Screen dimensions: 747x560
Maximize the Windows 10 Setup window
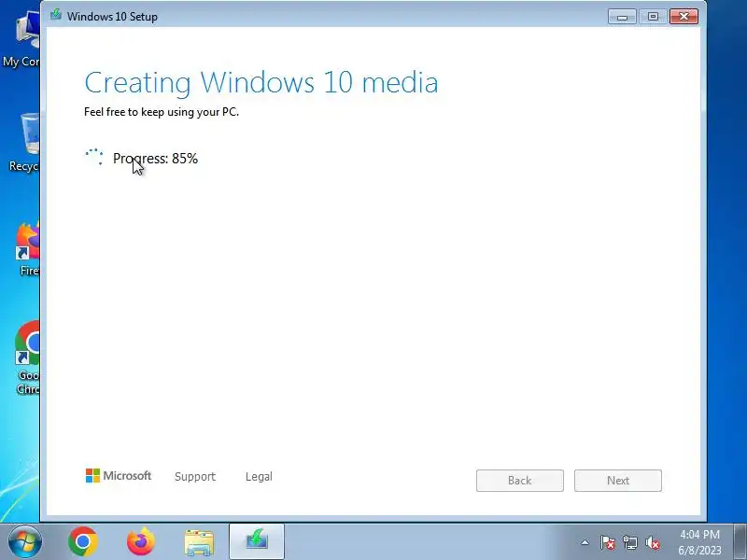point(653,17)
